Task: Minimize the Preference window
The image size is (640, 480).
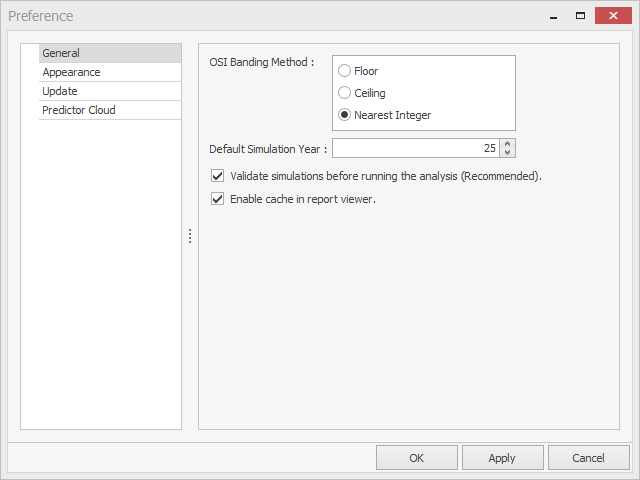Action: (x=553, y=16)
